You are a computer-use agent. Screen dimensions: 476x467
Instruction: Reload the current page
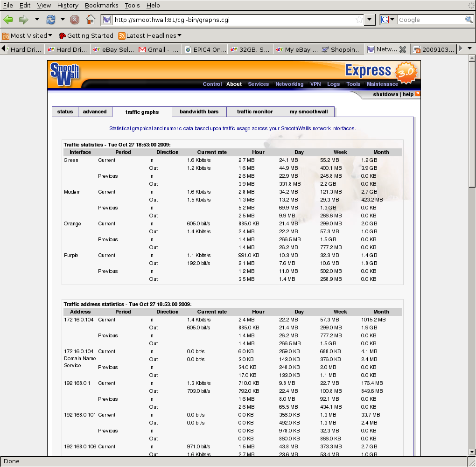[50, 20]
